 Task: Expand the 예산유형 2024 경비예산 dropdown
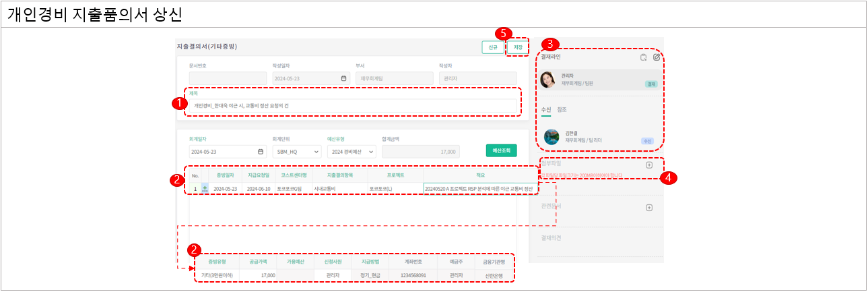click(352, 151)
